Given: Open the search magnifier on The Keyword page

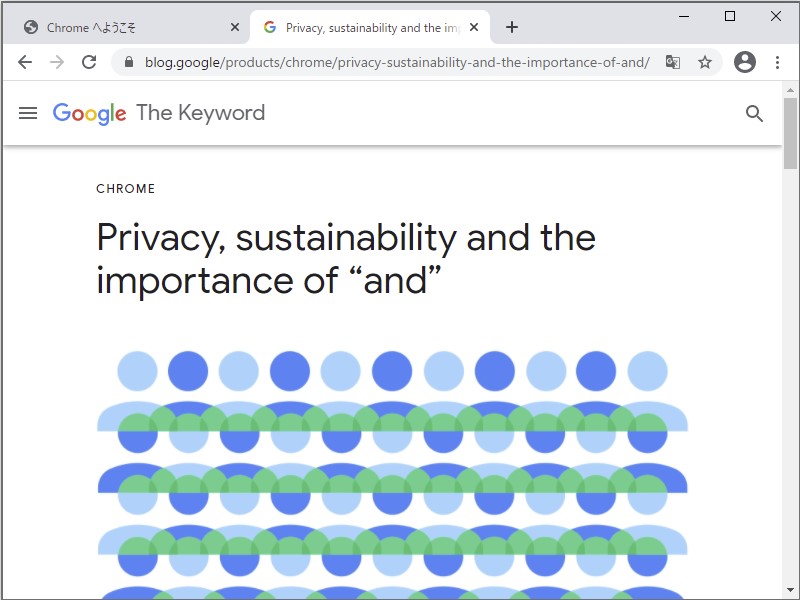Looking at the screenshot, I should (754, 113).
